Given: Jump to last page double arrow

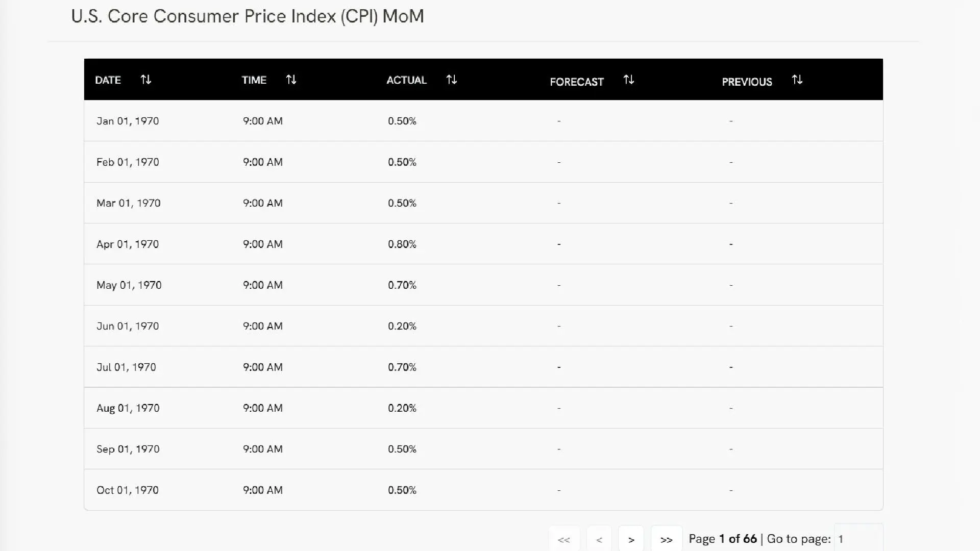Looking at the screenshot, I should click(x=666, y=539).
